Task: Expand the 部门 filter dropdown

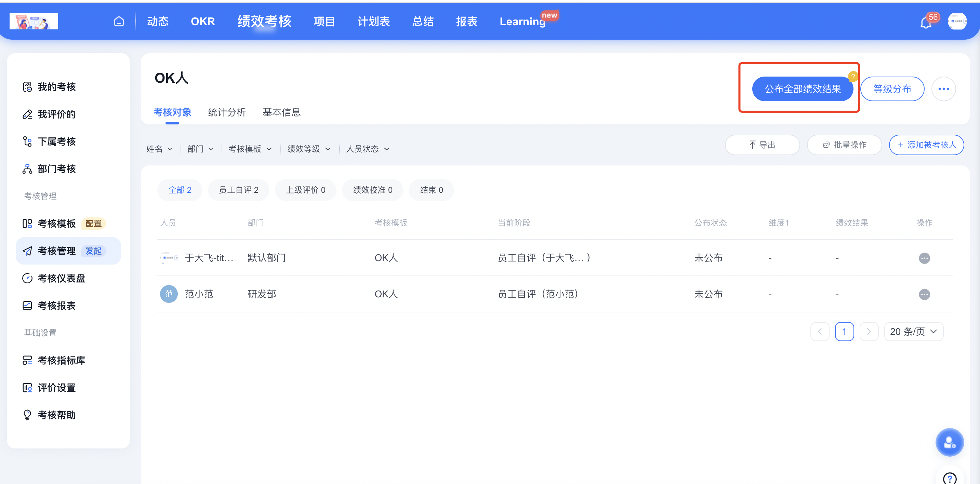Action: [x=200, y=149]
